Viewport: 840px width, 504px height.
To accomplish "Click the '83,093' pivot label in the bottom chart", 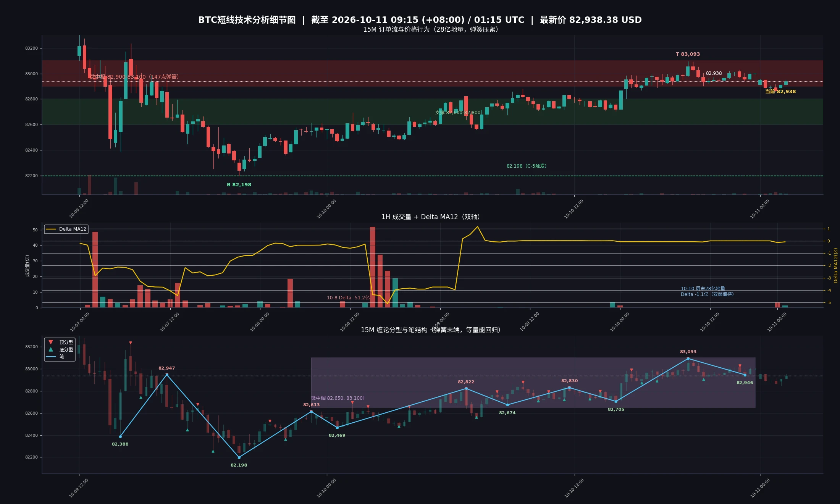I will [x=688, y=352].
